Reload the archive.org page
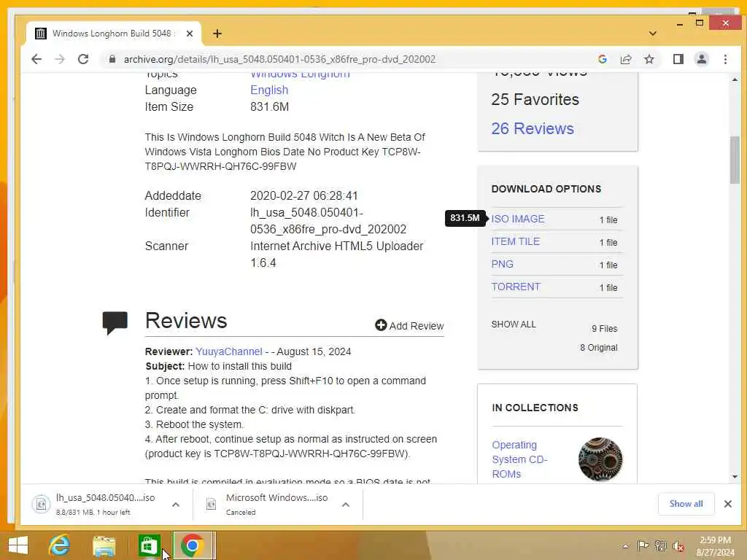Viewport: 747px width, 560px height. pyautogui.click(x=83, y=59)
